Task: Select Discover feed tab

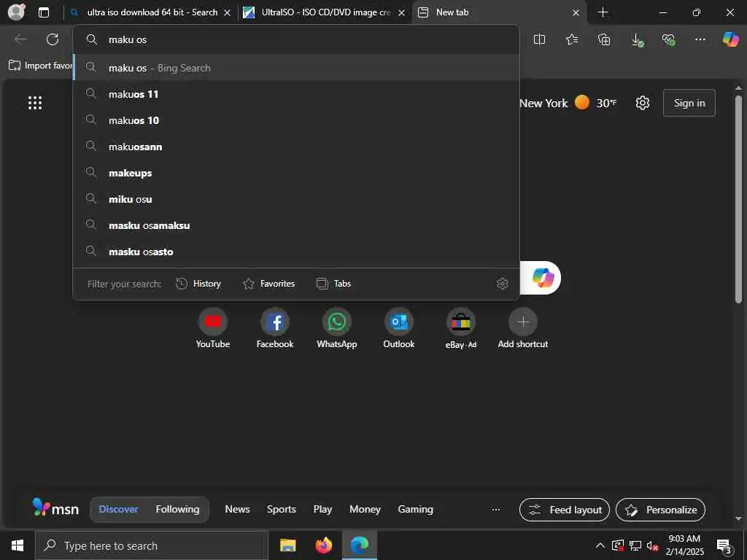Action: (x=118, y=509)
